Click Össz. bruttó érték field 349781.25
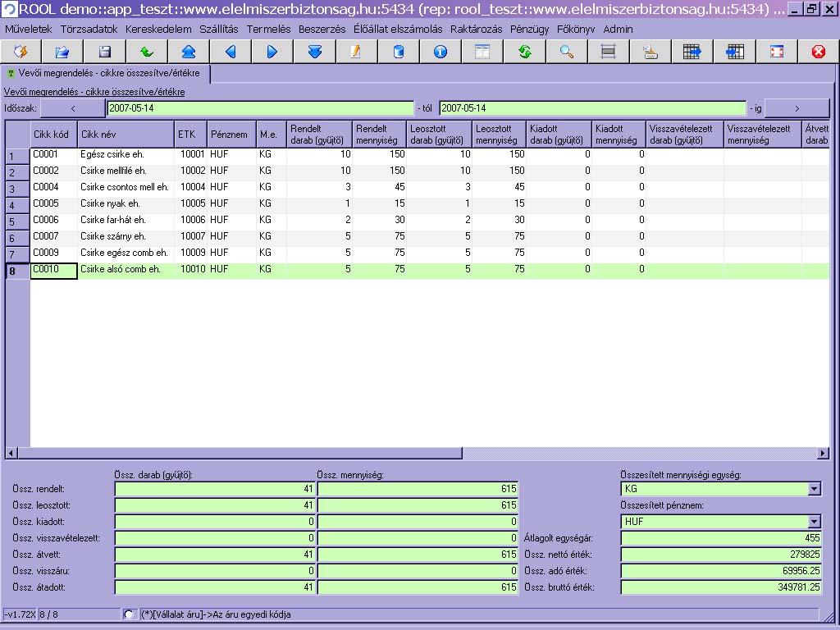The width and height of the screenshot is (840, 630). 721,587
